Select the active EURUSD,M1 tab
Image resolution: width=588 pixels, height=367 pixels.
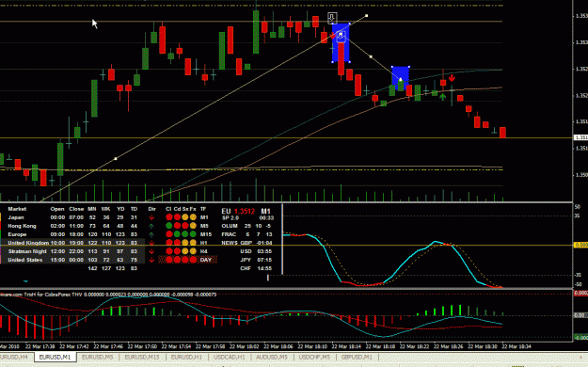55,357
